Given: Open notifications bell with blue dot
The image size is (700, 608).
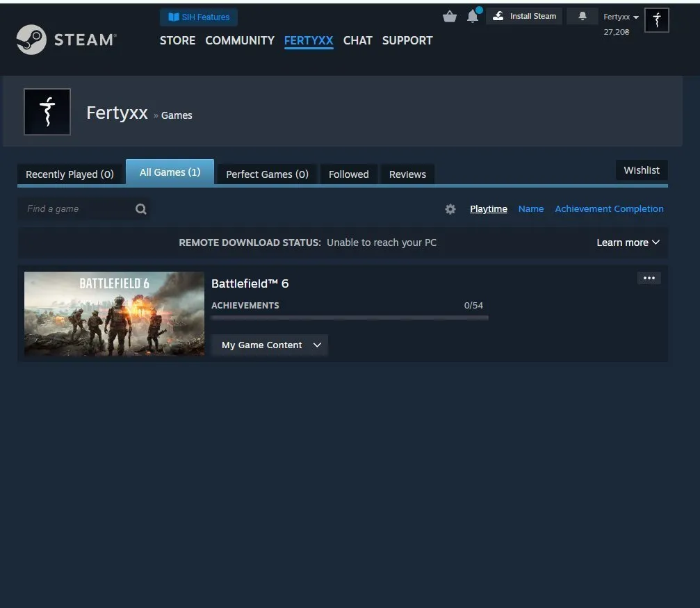Looking at the screenshot, I should 473,16.
